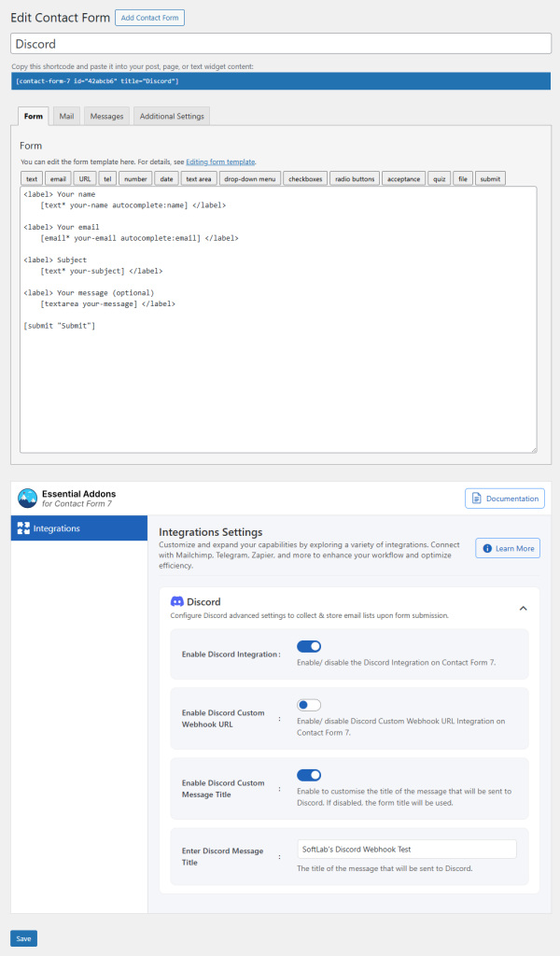Insert a radio buttons tag
560x956 pixels.
click(x=355, y=178)
